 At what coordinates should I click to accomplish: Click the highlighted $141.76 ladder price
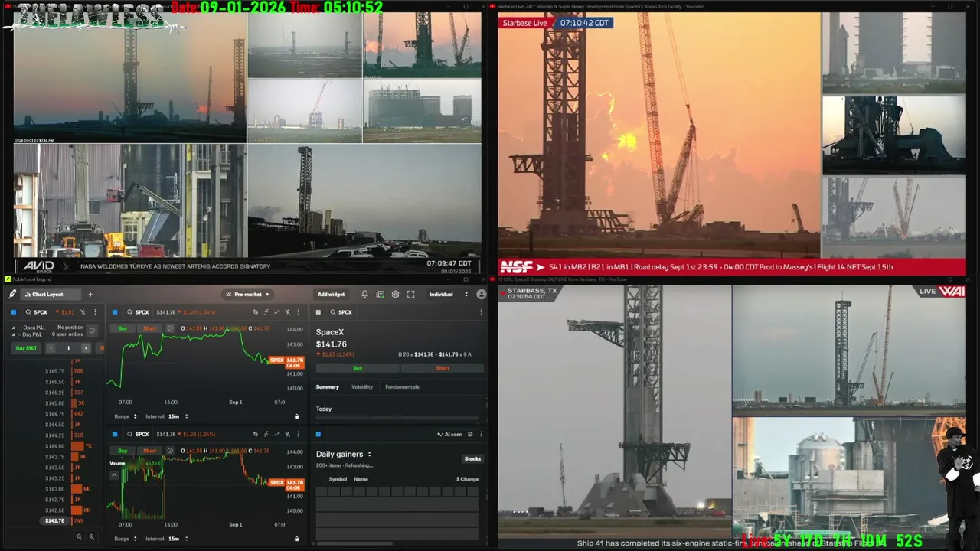coord(55,521)
